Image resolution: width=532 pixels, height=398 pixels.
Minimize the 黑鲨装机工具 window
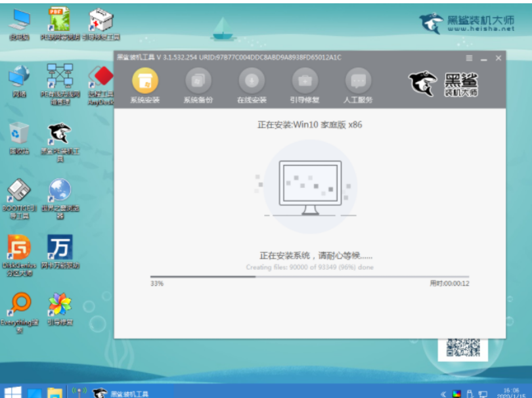pyautogui.click(x=484, y=58)
